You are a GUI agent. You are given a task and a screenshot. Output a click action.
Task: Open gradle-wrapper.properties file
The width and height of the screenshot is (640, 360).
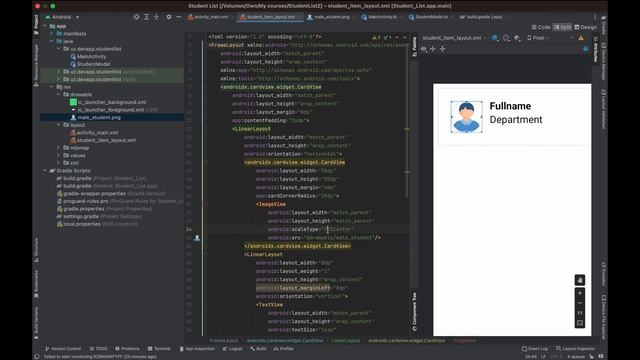[x=111, y=193]
